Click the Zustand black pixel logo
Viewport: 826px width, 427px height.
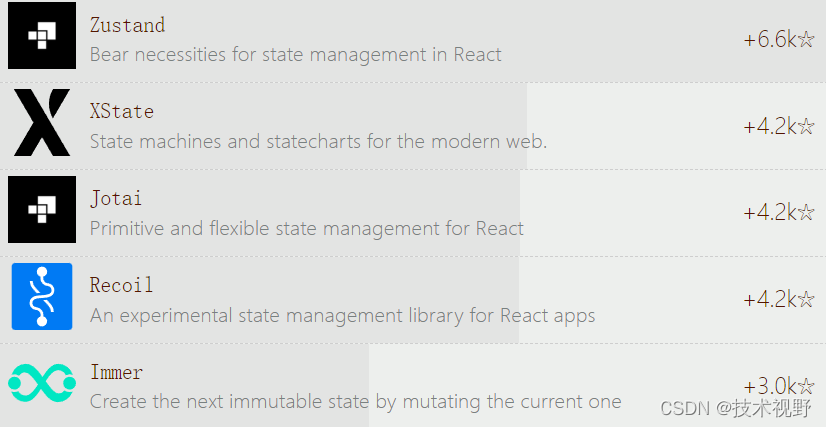(42, 35)
